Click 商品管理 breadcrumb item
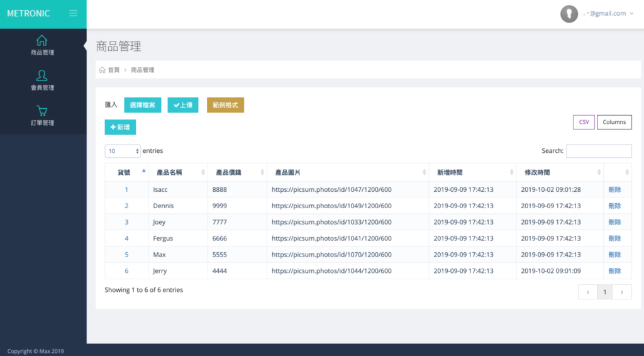 click(143, 70)
